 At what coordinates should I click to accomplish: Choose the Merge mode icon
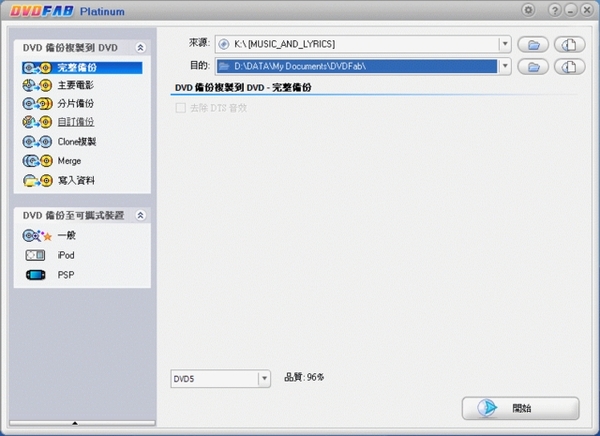point(37,161)
